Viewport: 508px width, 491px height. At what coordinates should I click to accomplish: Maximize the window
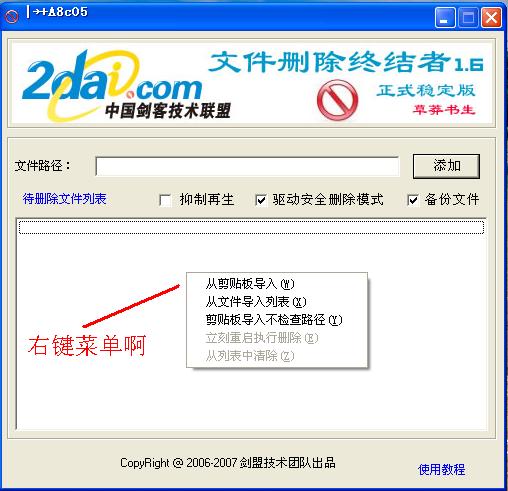468,17
